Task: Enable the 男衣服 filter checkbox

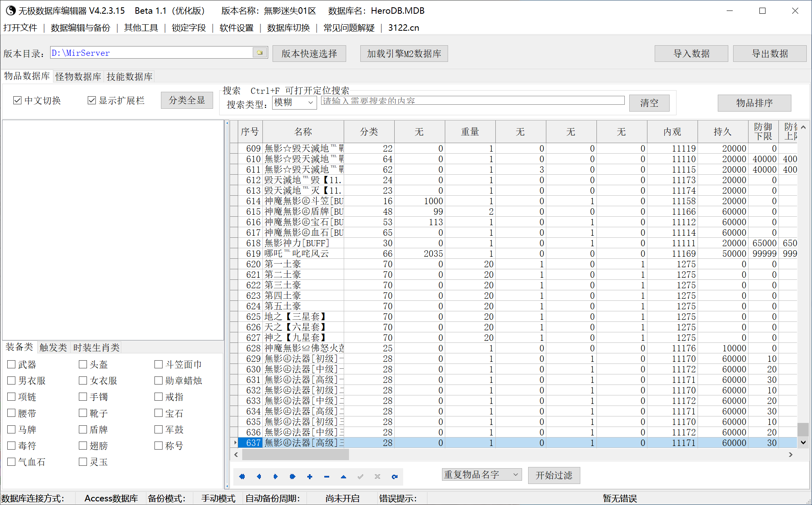Action: (11, 381)
